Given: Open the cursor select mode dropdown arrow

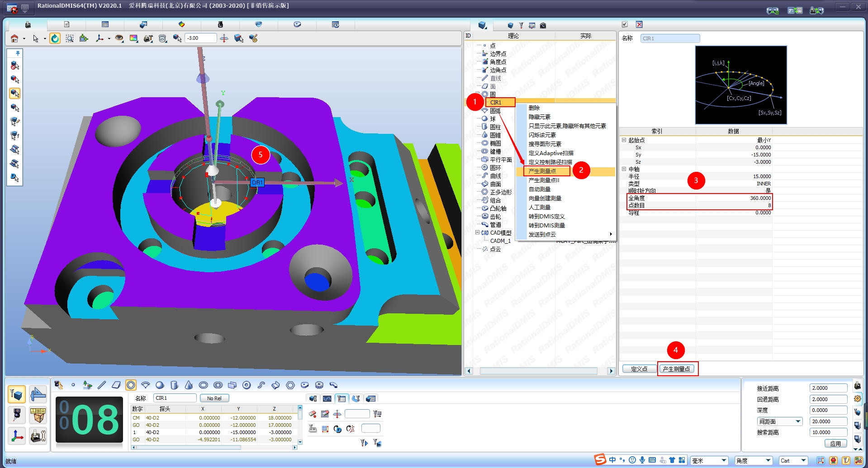Looking at the screenshot, I should (x=45, y=39).
